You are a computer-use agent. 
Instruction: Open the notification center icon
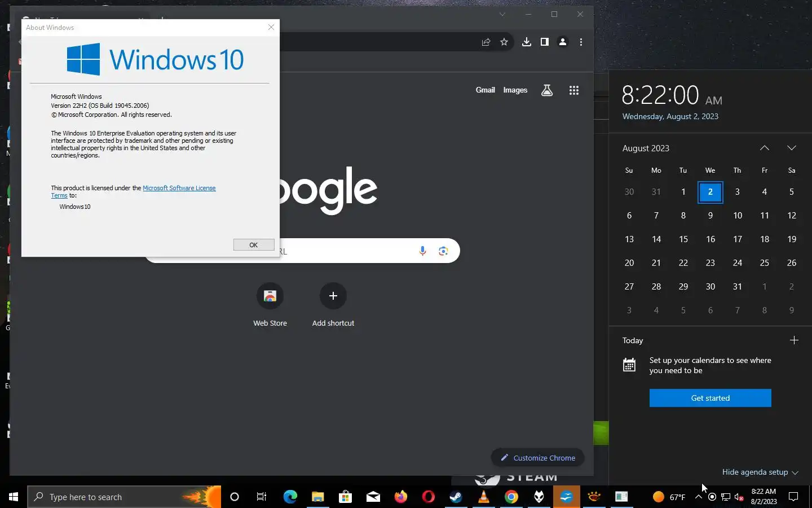click(793, 497)
